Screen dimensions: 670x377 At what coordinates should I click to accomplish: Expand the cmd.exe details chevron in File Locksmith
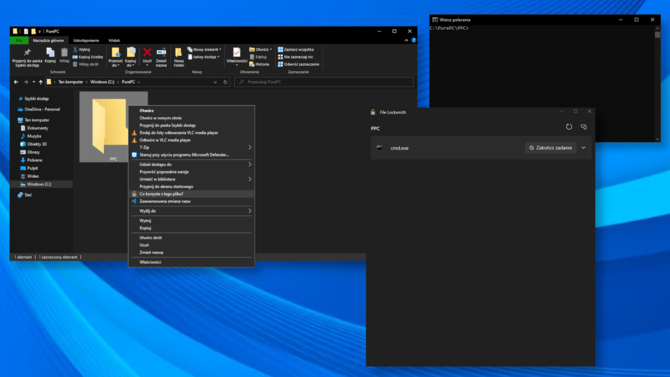point(583,148)
